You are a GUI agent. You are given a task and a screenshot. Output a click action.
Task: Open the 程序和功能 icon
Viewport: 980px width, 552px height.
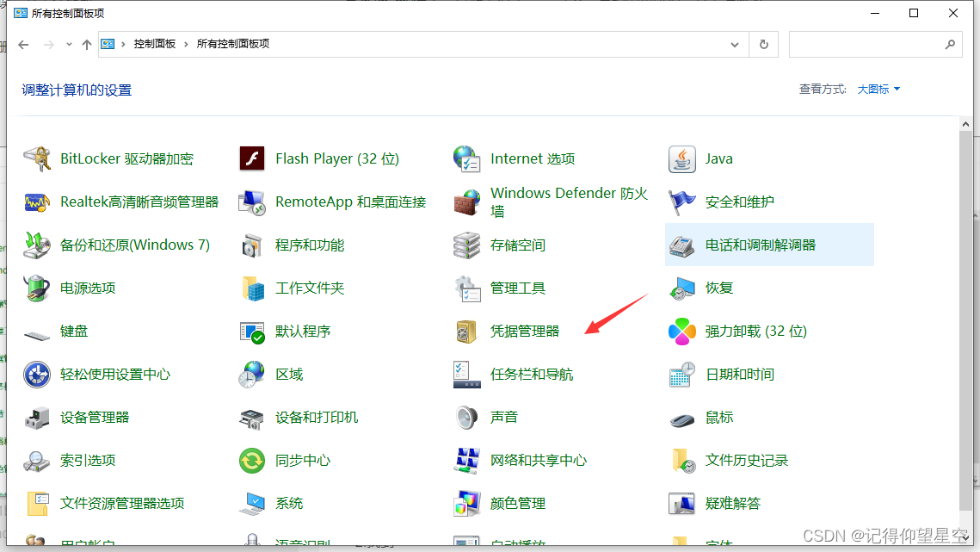[x=252, y=245]
